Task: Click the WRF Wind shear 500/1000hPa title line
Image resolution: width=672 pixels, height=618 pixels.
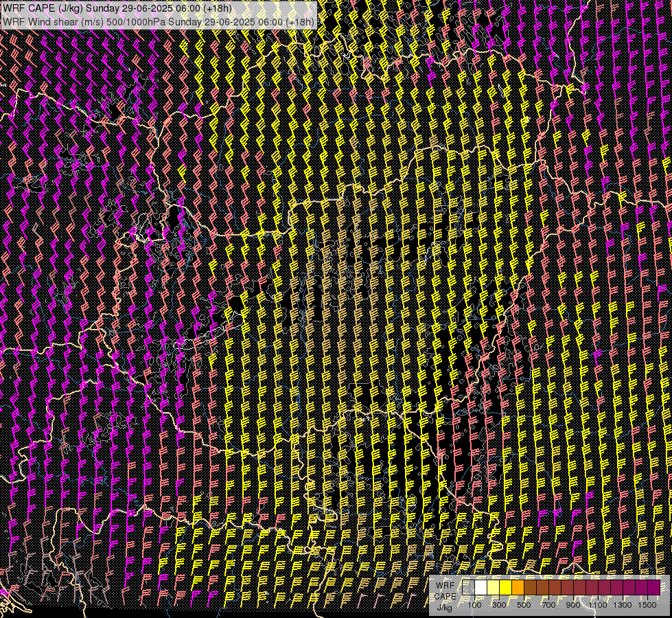Action: click(158, 21)
